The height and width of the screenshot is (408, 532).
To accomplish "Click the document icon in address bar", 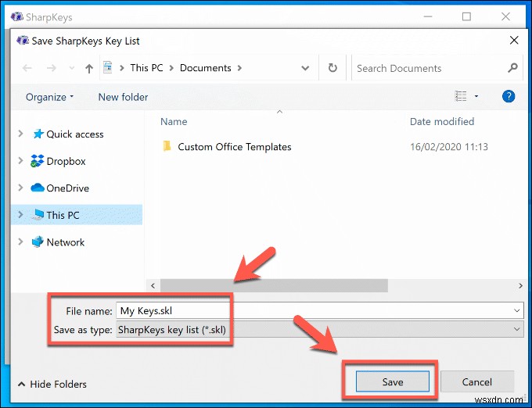I will [x=107, y=67].
